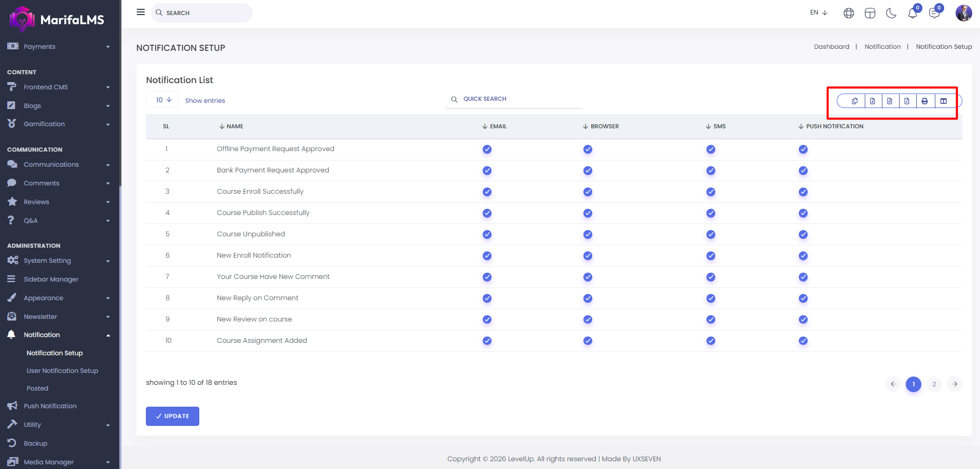Image resolution: width=980 pixels, height=469 pixels.
Task: Print the notification list
Action: pos(924,101)
